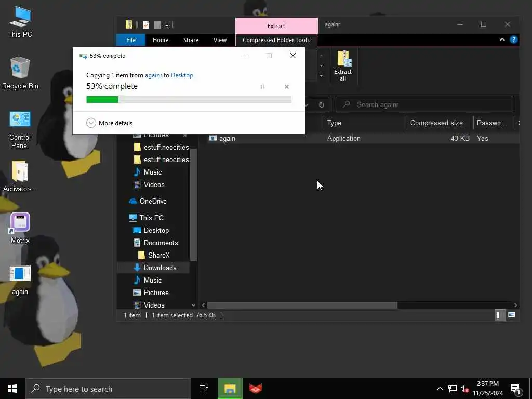Open the ribbon gallery more dropdown
Screen dimensions: 532x399
tap(321, 75)
